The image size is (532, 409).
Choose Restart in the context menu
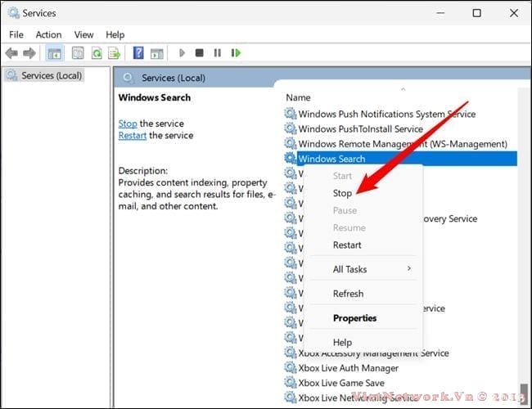[347, 245]
